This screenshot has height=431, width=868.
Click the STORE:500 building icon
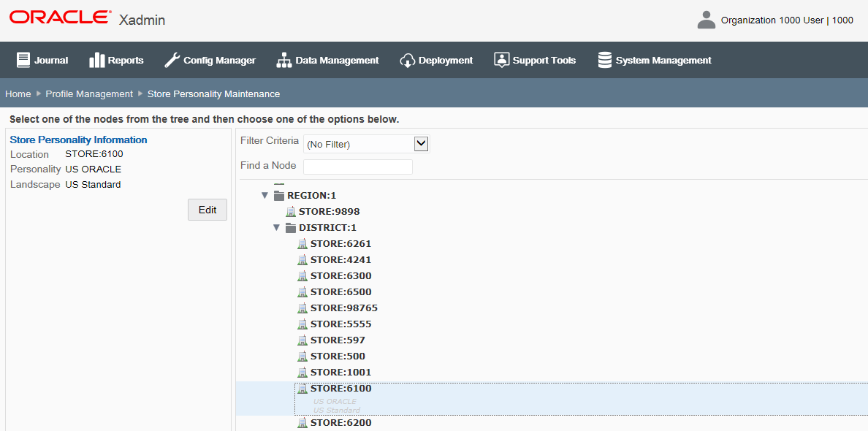click(x=302, y=356)
